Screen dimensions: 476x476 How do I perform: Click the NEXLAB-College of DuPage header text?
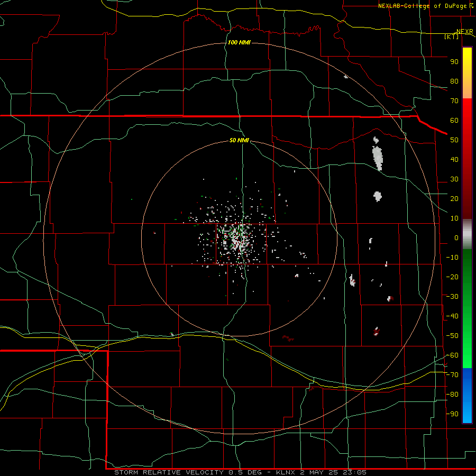point(423,6)
